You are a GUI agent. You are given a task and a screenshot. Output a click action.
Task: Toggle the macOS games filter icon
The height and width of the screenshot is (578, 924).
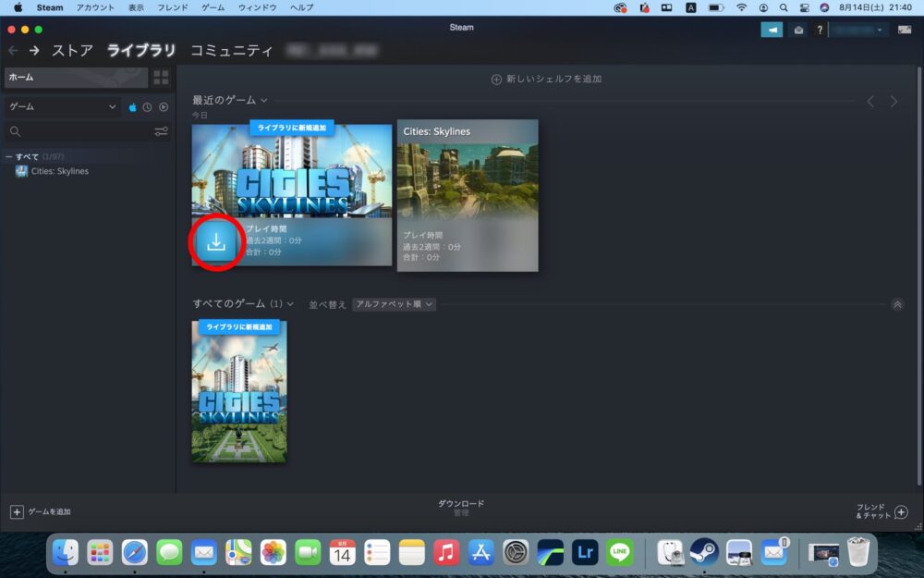(132, 107)
